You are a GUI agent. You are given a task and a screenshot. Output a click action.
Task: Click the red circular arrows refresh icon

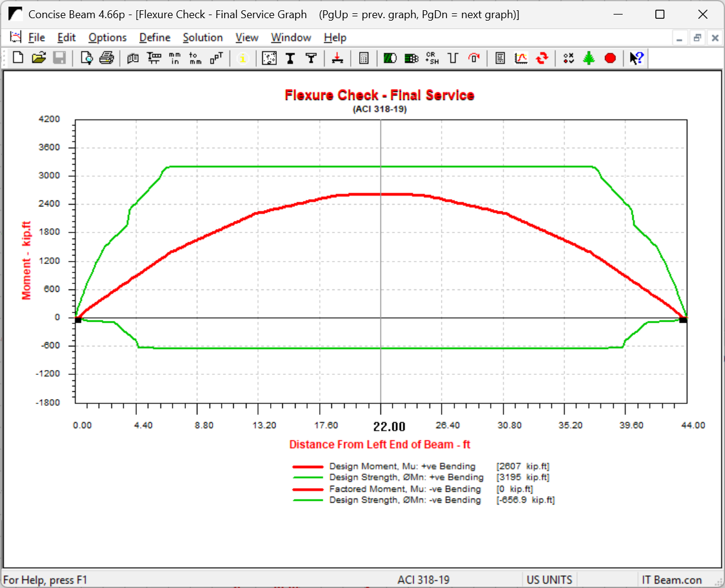coord(542,58)
